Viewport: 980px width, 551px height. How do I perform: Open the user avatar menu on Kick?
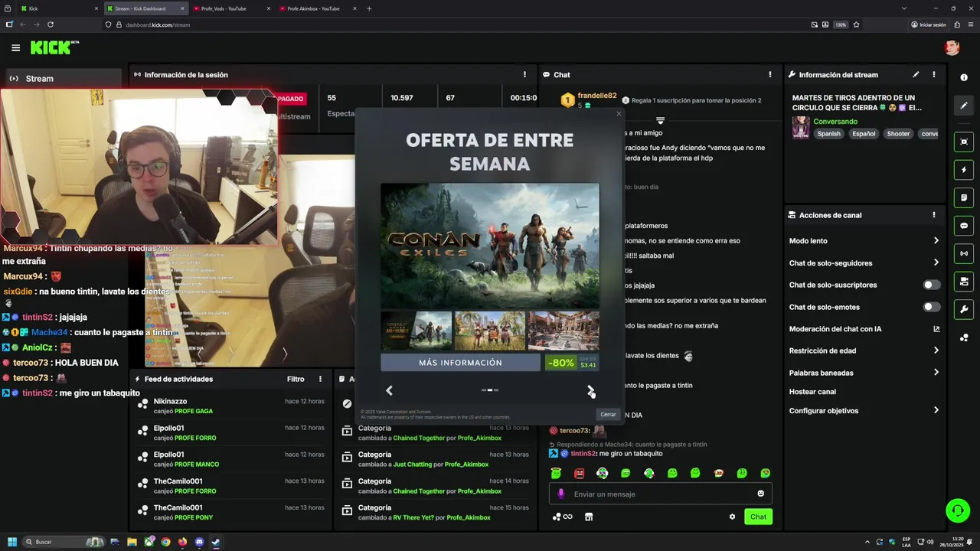(952, 47)
